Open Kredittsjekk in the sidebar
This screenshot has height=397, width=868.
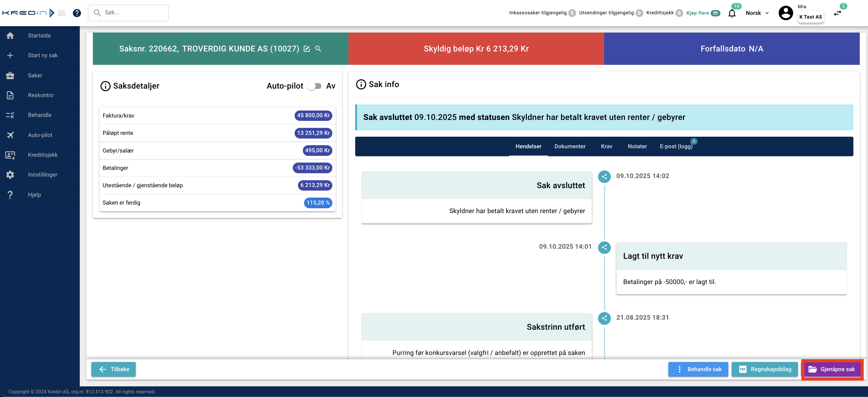tap(43, 155)
